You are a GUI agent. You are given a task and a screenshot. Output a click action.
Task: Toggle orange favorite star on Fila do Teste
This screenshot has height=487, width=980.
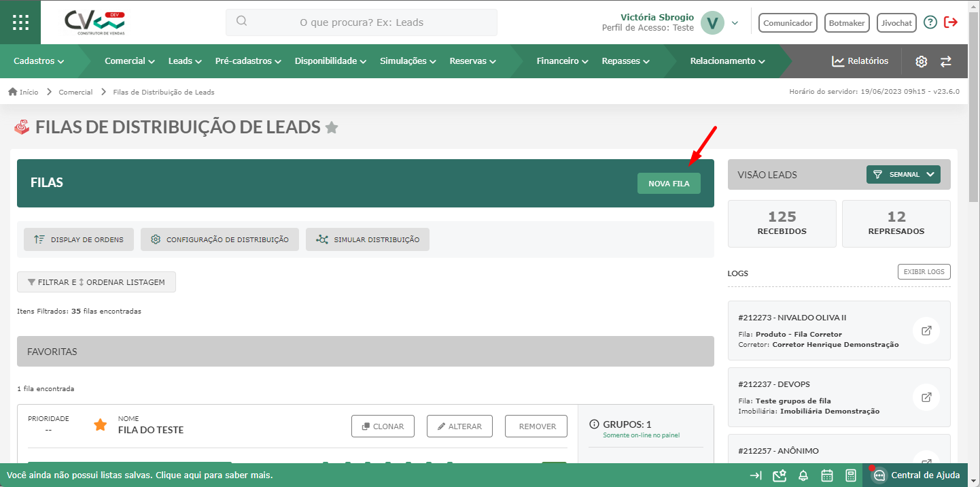point(101,425)
